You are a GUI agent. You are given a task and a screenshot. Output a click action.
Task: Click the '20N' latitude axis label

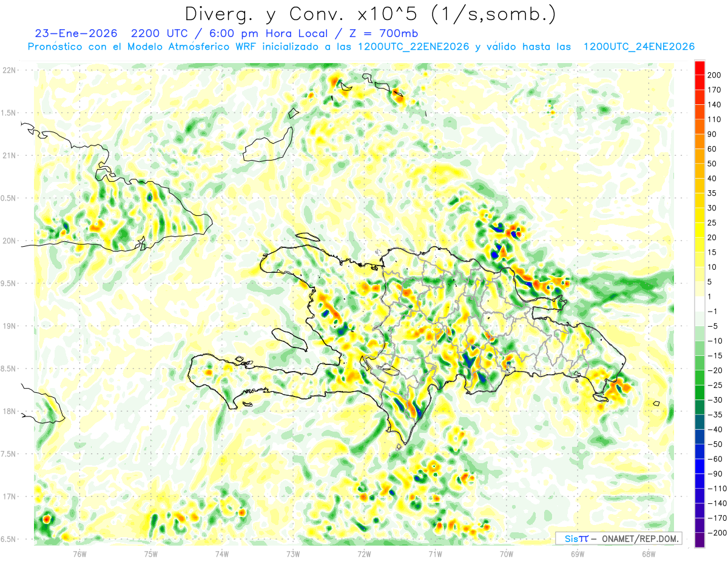(9, 241)
